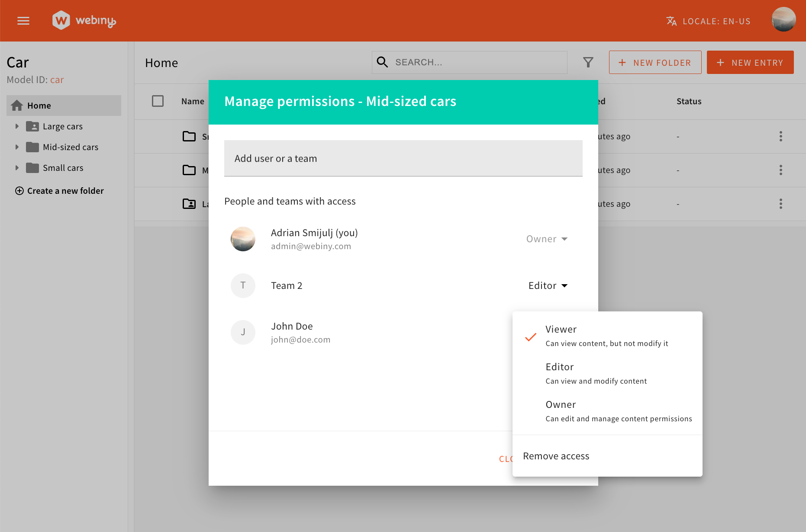The width and height of the screenshot is (806, 532).
Task: Open the Owner role dropdown for Adrian Smijulj
Action: [546, 239]
